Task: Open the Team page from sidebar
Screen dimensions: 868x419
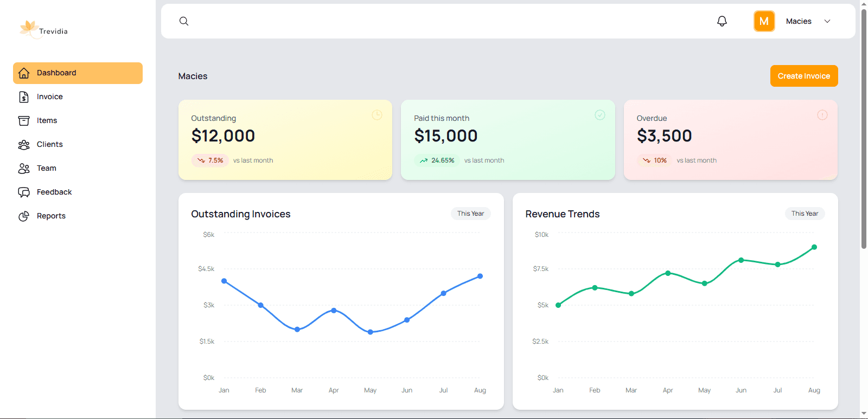Action: (47, 168)
